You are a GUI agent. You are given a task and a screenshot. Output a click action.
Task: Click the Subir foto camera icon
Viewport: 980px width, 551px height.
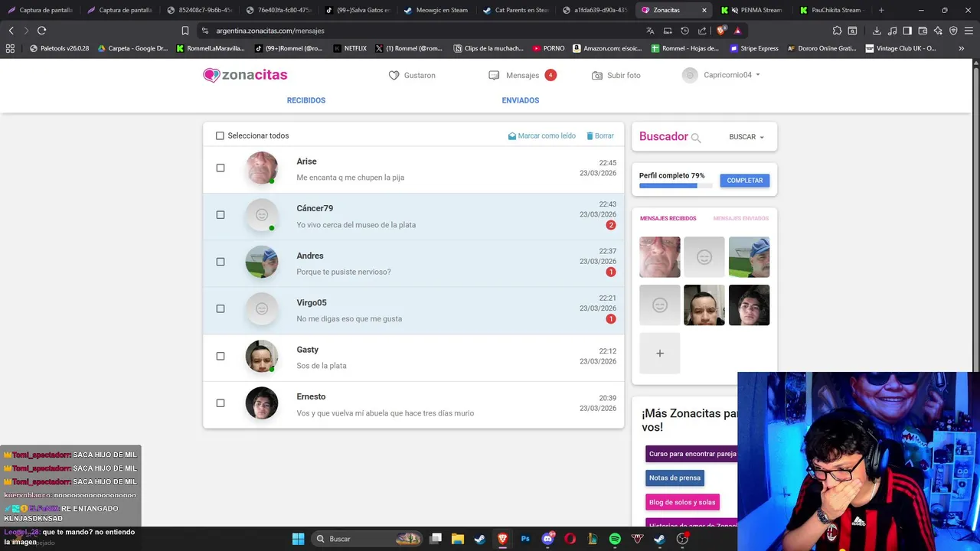point(597,76)
